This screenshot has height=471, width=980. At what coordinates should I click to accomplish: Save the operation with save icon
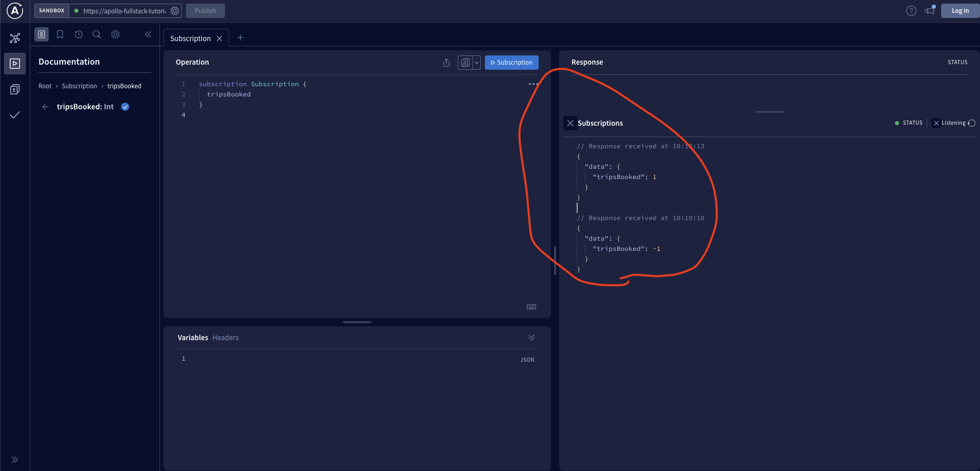pos(465,63)
